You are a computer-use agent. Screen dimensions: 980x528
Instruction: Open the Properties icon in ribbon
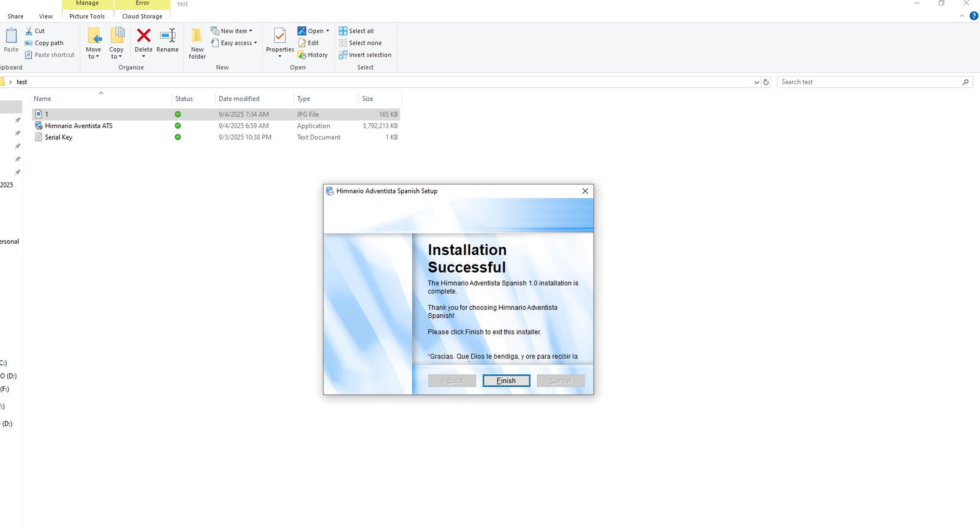pyautogui.click(x=279, y=36)
